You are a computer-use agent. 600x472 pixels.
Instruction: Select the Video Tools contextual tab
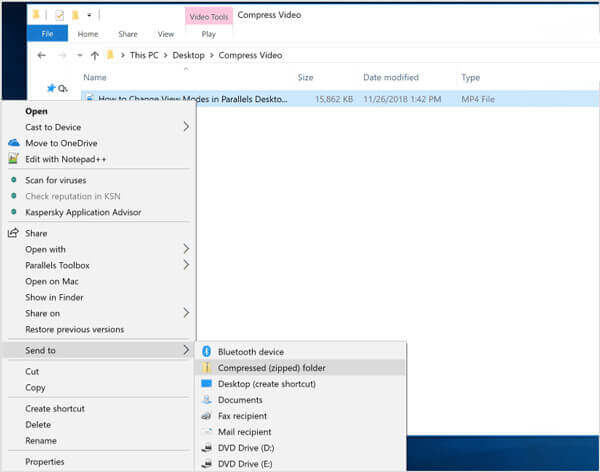[x=209, y=16]
